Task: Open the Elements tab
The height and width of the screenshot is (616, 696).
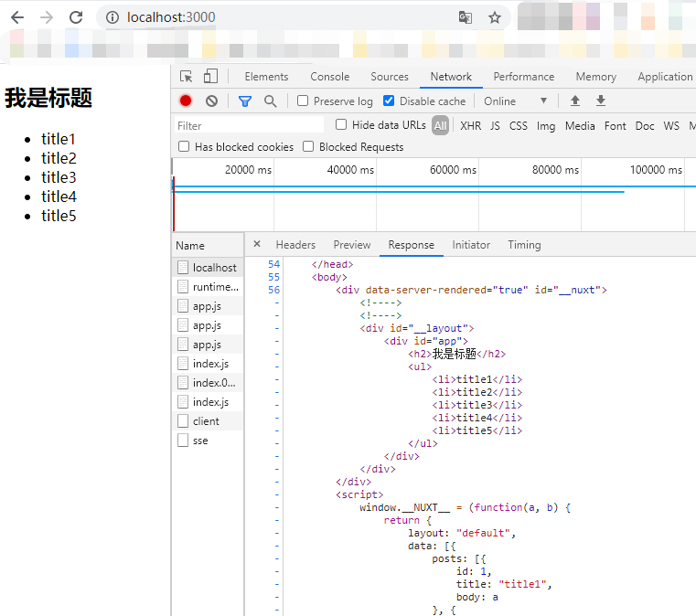Action: pos(266,77)
